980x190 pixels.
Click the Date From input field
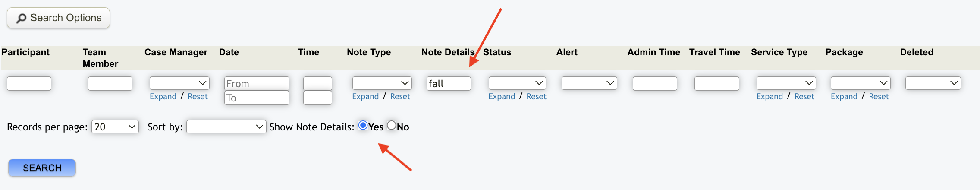point(257,84)
